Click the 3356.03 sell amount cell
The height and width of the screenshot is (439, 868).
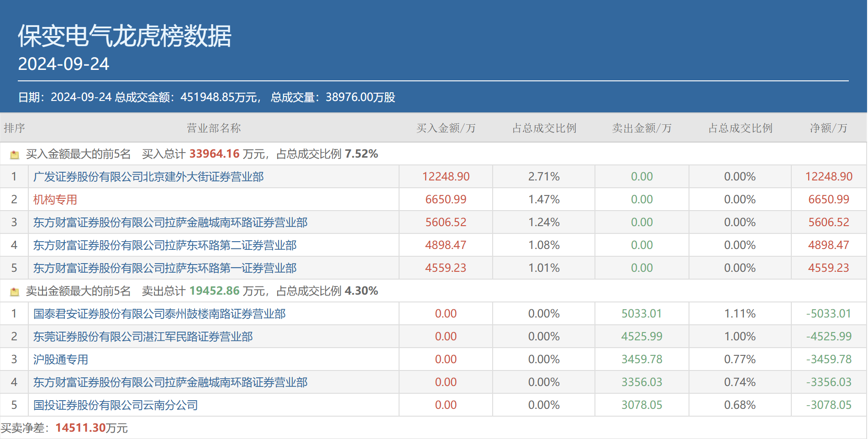pos(642,382)
